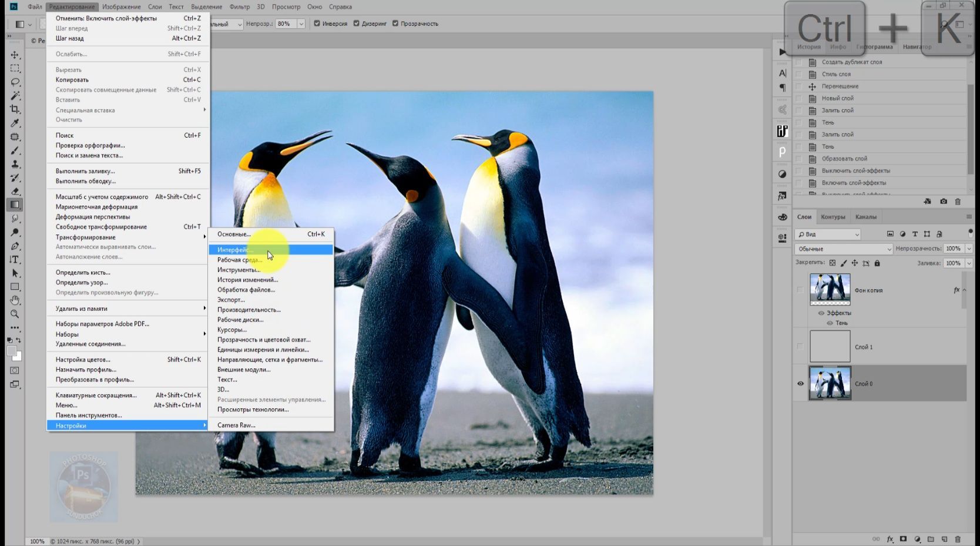Screen dimensions: 980x546
Task: Show the Фон копия layer
Action: (x=800, y=290)
